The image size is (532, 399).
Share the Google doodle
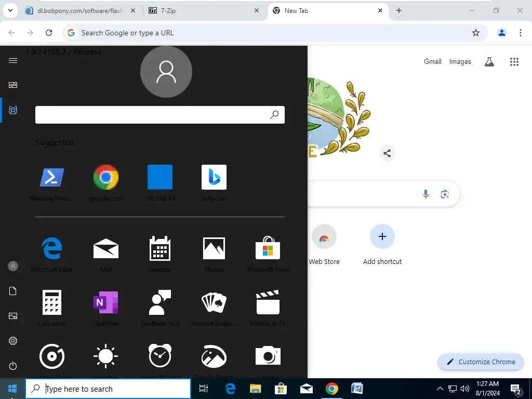(387, 153)
